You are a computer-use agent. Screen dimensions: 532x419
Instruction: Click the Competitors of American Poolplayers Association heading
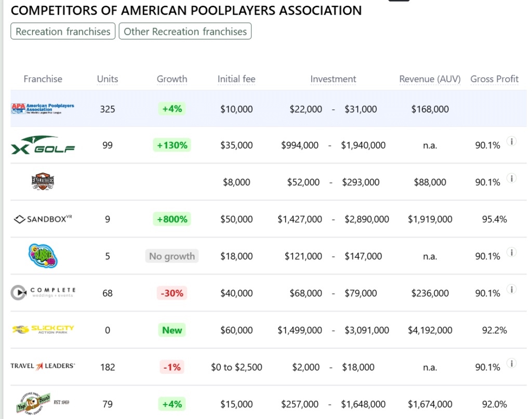tap(186, 10)
